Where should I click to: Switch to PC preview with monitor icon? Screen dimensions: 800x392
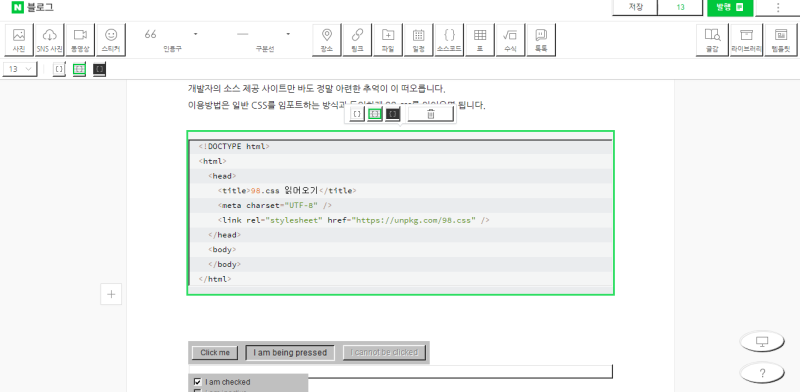(762, 341)
